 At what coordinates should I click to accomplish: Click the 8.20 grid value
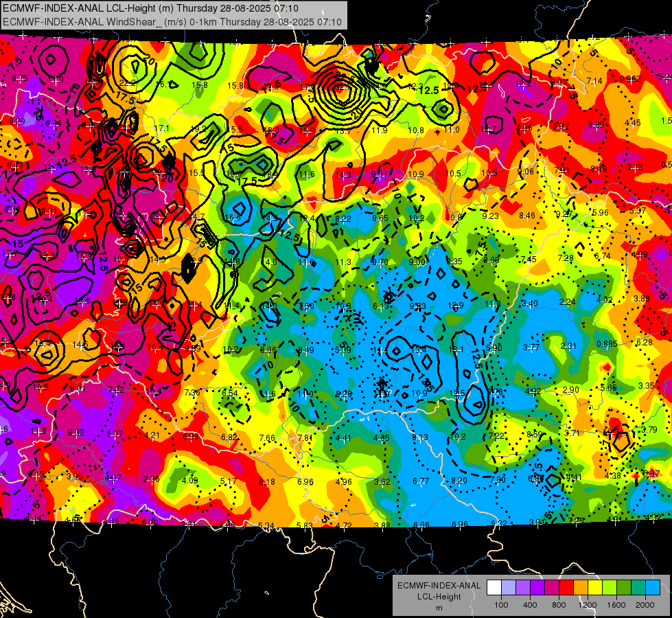459,481
